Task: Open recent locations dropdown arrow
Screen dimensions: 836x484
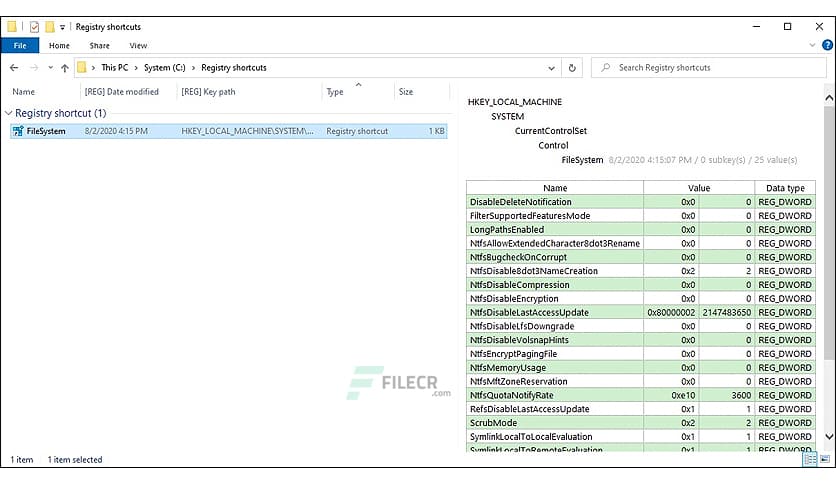Action: point(50,68)
